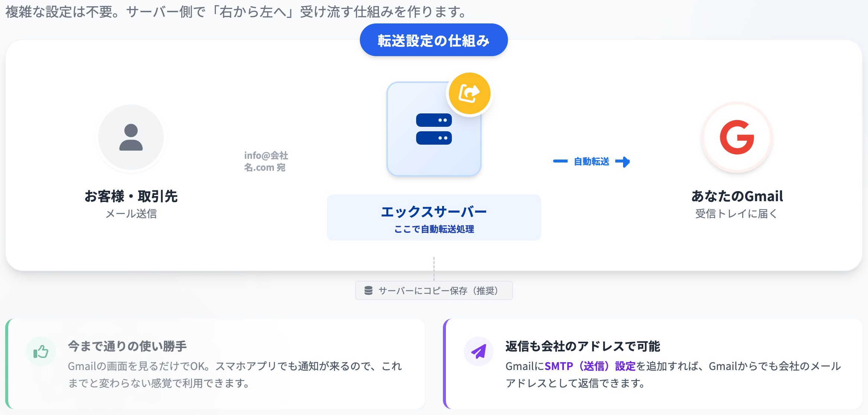Image resolution: width=868 pixels, height=415 pixels.
Task: Click the green thumbs-up icon
Action: [41, 351]
